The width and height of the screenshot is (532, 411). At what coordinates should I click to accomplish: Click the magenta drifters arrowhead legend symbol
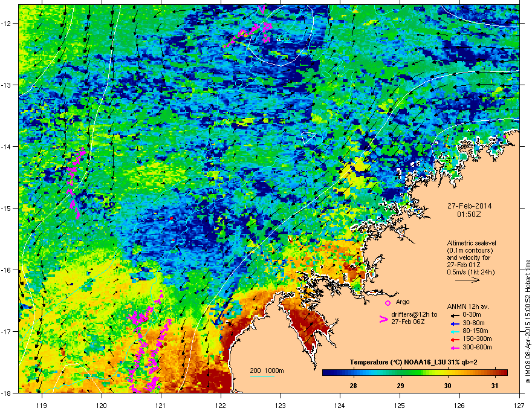[383, 319]
